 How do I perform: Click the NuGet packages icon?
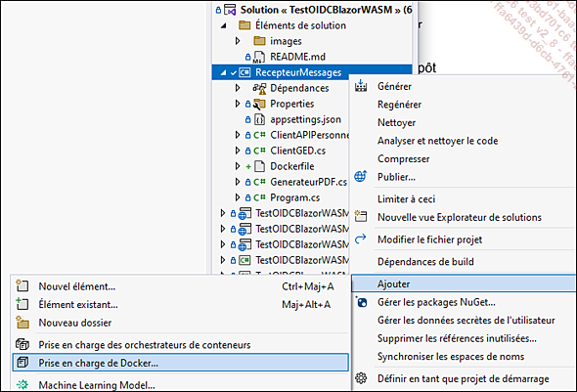(x=362, y=302)
